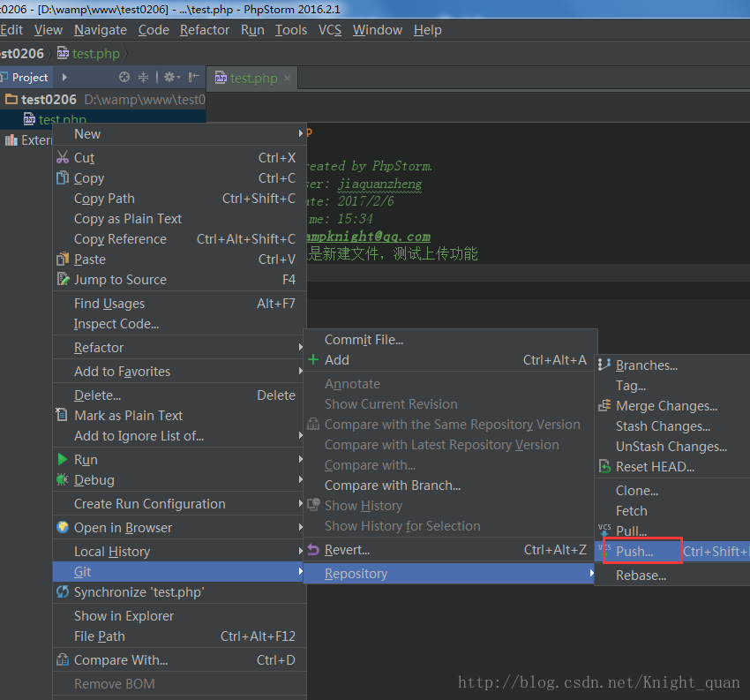Viewport: 750px width, 700px height.
Task: Open the Code menu
Action: (154, 30)
